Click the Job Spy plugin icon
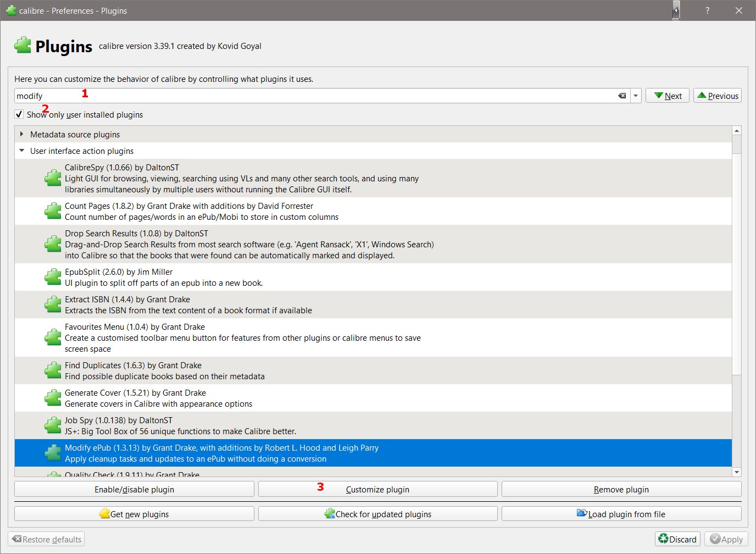 pyautogui.click(x=53, y=425)
